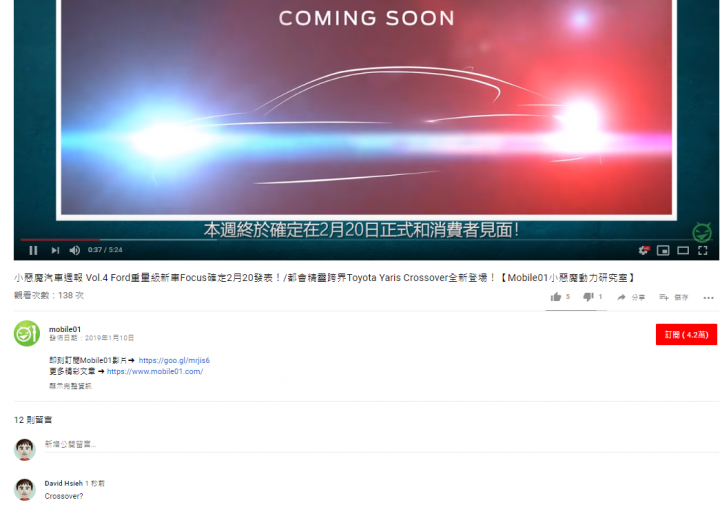Viewport: 720px width, 507px height.
Task: Mute the video volume
Action: pos(74,250)
